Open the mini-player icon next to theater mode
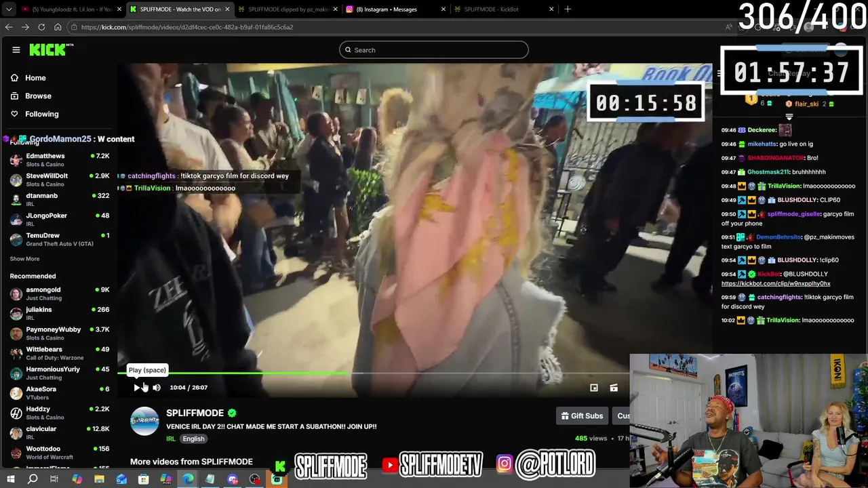The image size is (868, 488). (x=594, y=388)
